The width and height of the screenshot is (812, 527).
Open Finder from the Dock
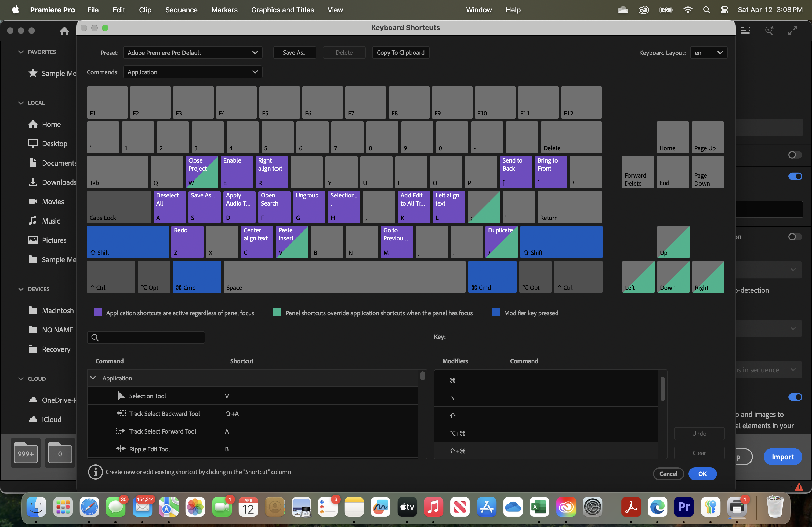[x=36, y=507]
